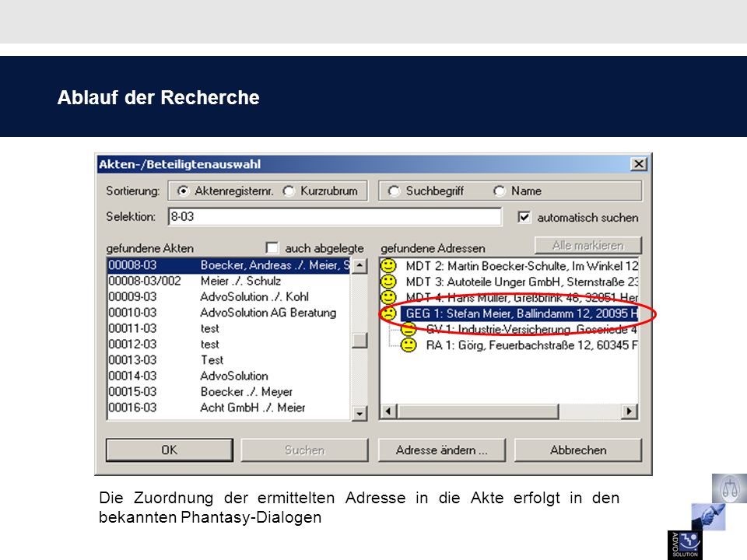This screenshot has width=747, height=560.
Task: Click the neutral face icon beside GV 1
Action: click(409, 328)
